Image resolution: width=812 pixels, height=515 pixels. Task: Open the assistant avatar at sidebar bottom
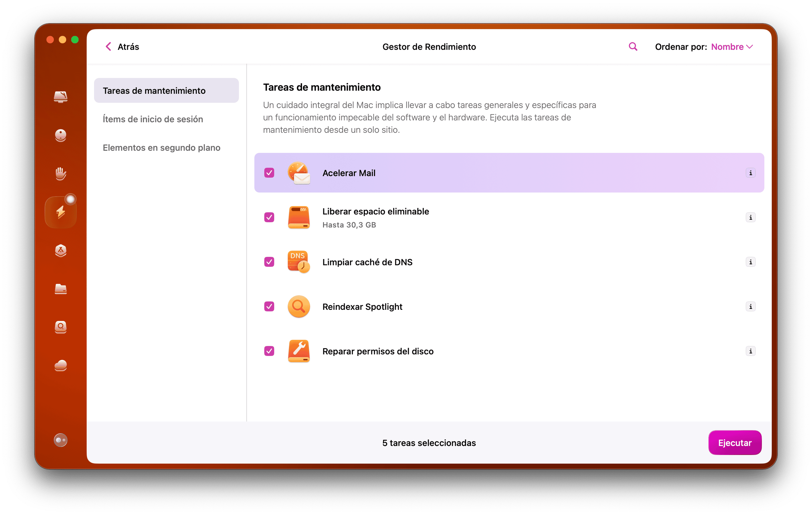[x=60, y=440]
